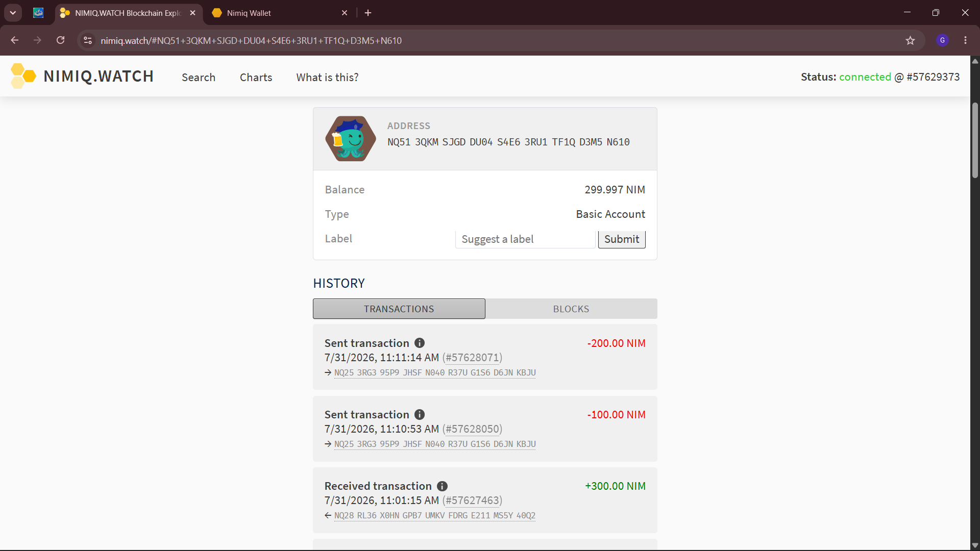Open recipient address of the -200.00 NIM transaction
Image resolution: width=980 pixels, height=551 pixels.
[435, 373]
